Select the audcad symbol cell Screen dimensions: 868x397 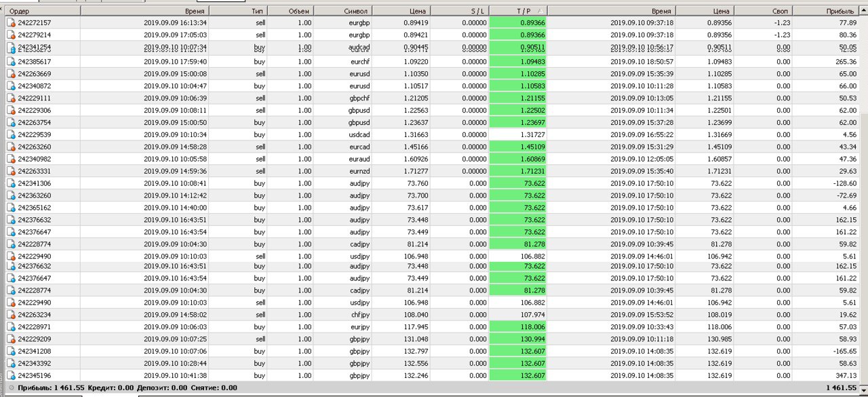click(x=359, y=48)
